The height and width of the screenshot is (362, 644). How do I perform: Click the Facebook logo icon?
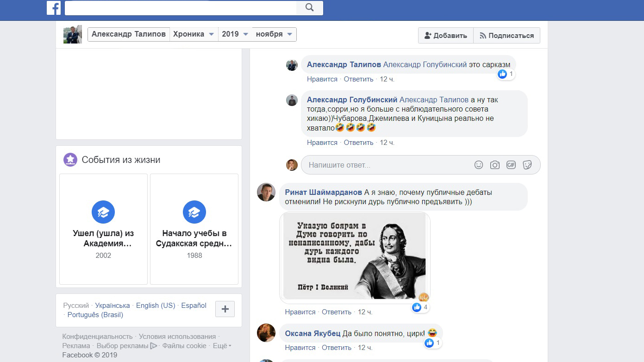click(54, 8)
